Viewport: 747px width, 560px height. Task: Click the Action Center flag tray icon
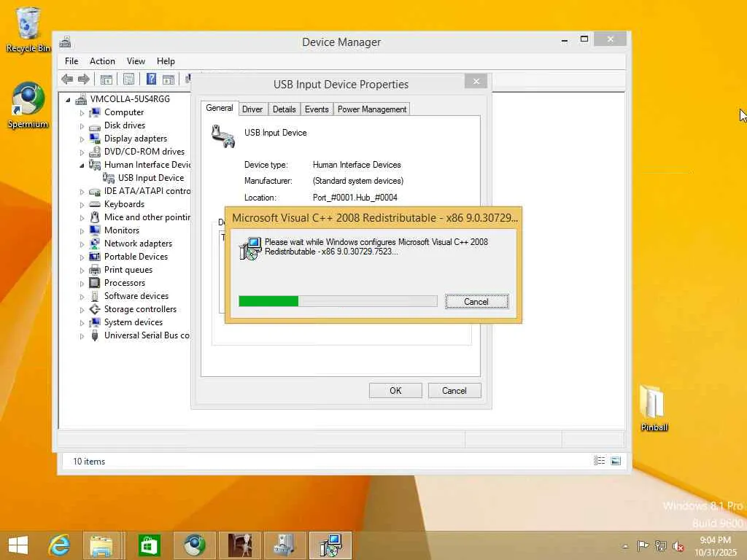(x=643, y=545)
